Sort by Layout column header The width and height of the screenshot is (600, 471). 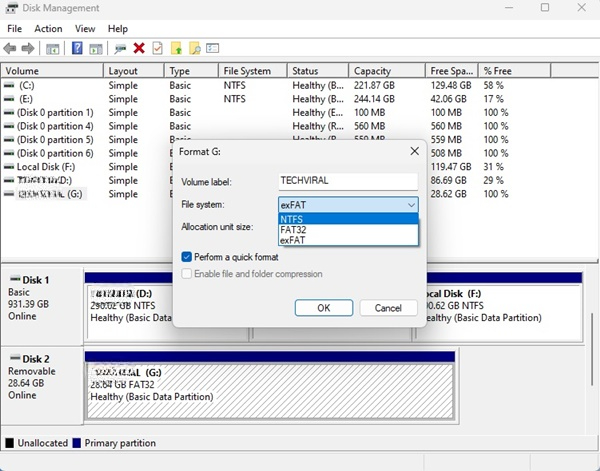click(134, 71)
